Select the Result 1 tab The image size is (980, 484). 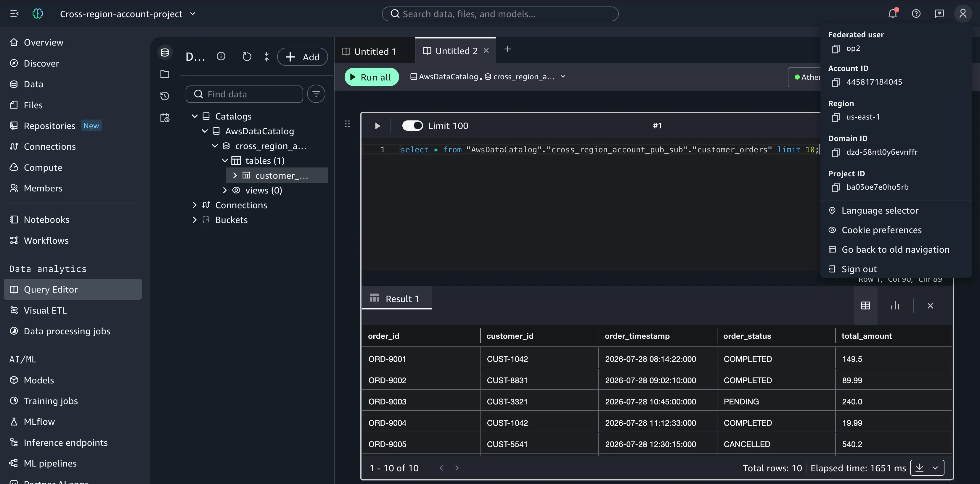pyautogui.click(x=396, y=299)
